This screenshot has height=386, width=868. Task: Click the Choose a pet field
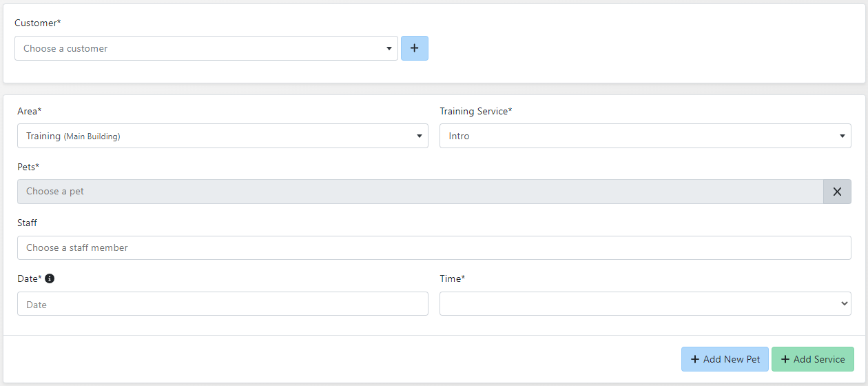(x=420, y=192)
